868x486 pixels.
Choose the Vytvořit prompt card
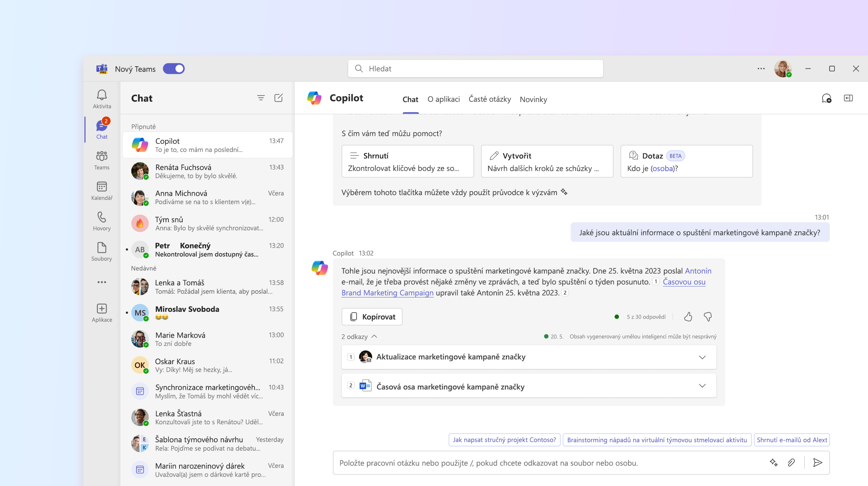[x=547, y=161]
